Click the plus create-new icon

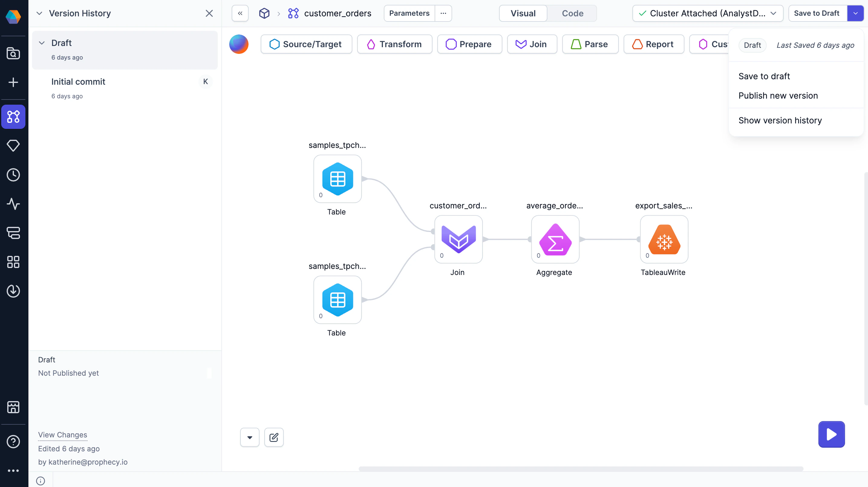coord(14,82)
